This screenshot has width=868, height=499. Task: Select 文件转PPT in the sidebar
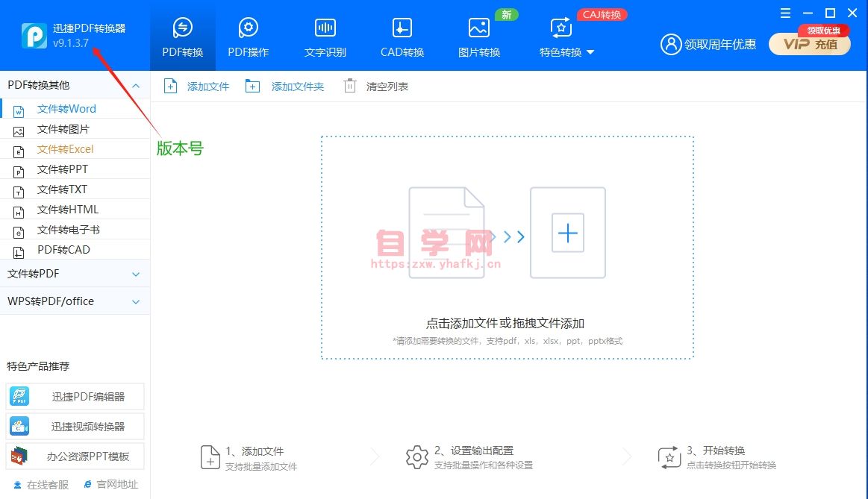tap(62, 169)
